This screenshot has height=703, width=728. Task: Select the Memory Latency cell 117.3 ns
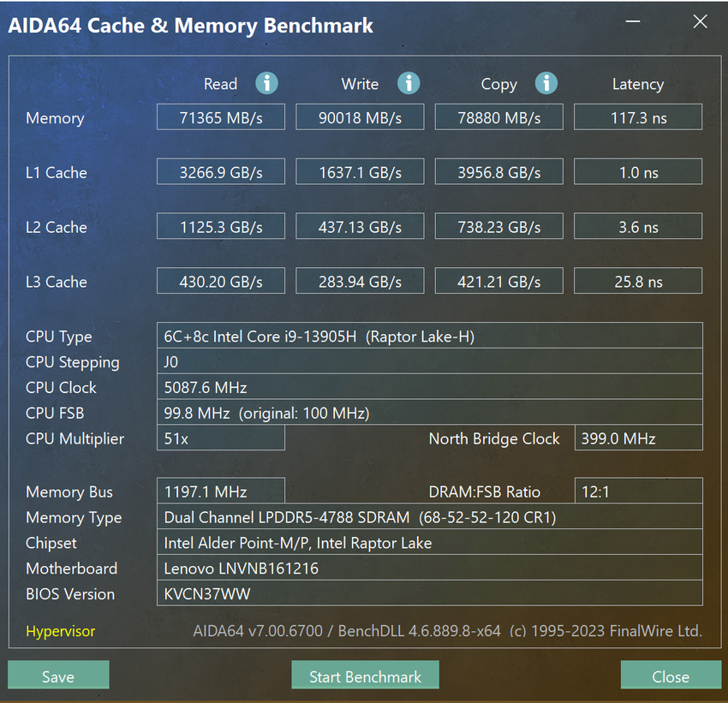tap(637, 117)
